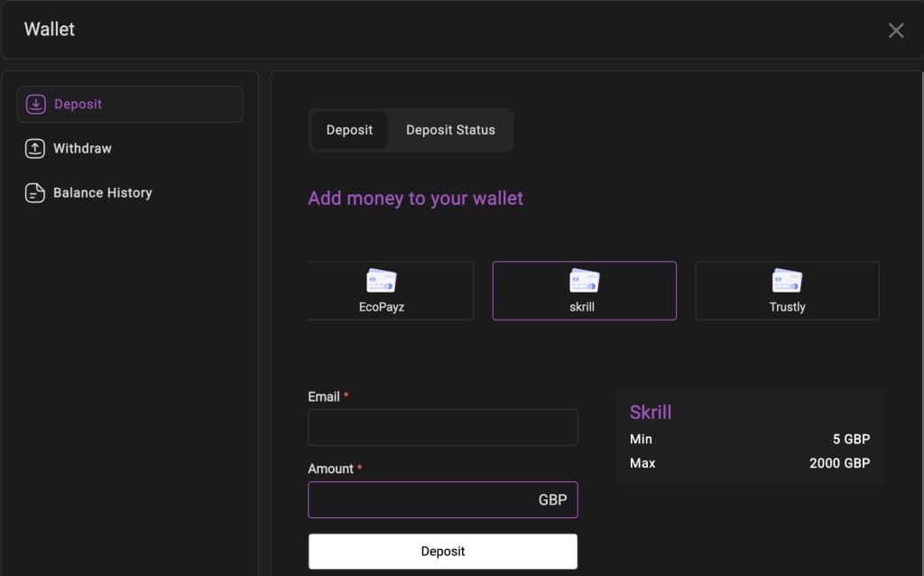Click the Balance History document icon
This screenshot has width=924, height=576.
(x=35, y=193)
